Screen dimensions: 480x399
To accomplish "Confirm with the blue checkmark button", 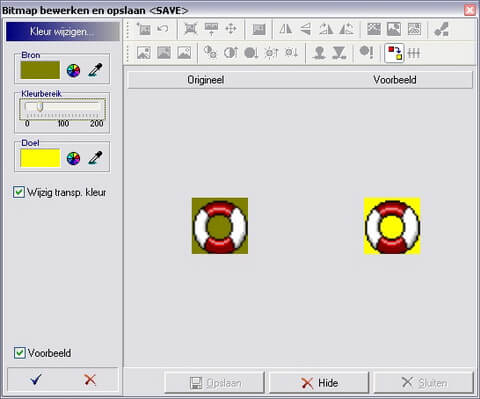I will 35,379.
